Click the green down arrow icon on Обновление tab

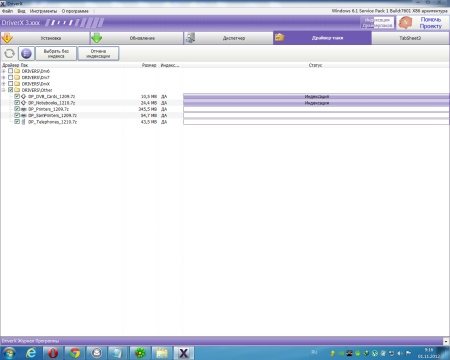(97, 38)
